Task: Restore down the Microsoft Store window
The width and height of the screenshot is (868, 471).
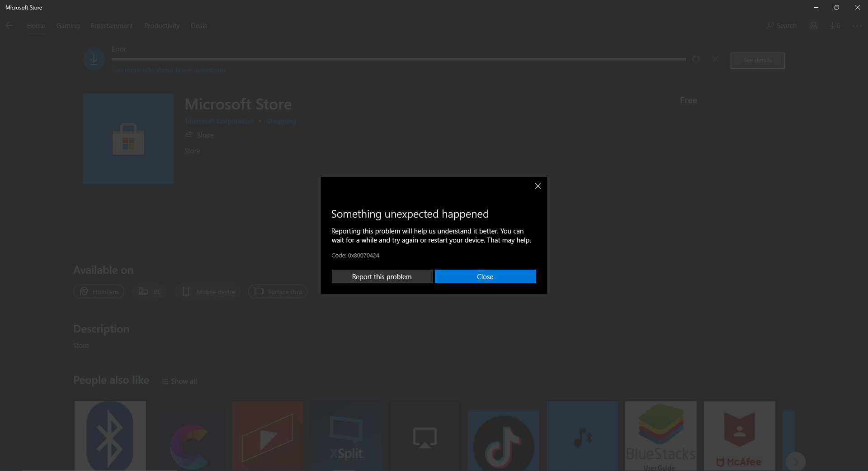Action: tap(837, 7)
